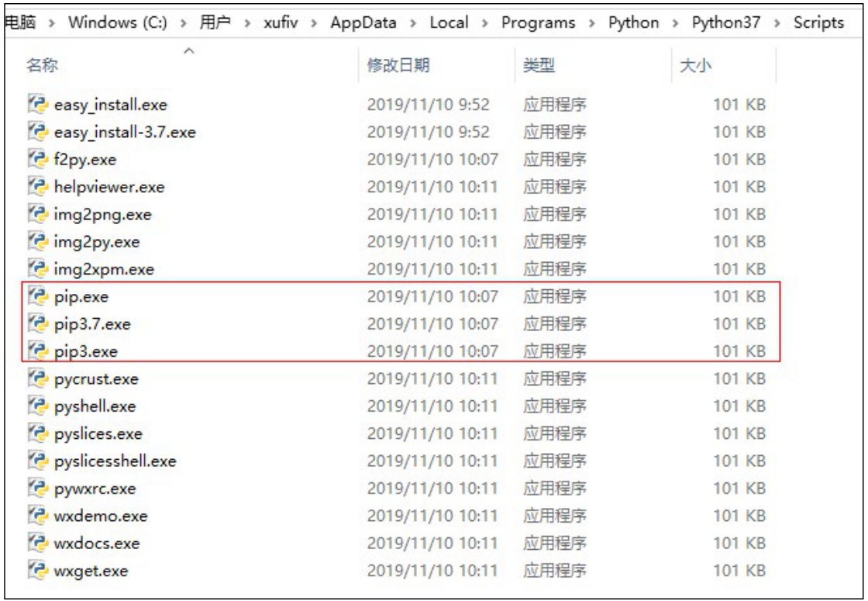
Task: Select the file name wxdemo.exe
Action: click(x=101, y=516)
